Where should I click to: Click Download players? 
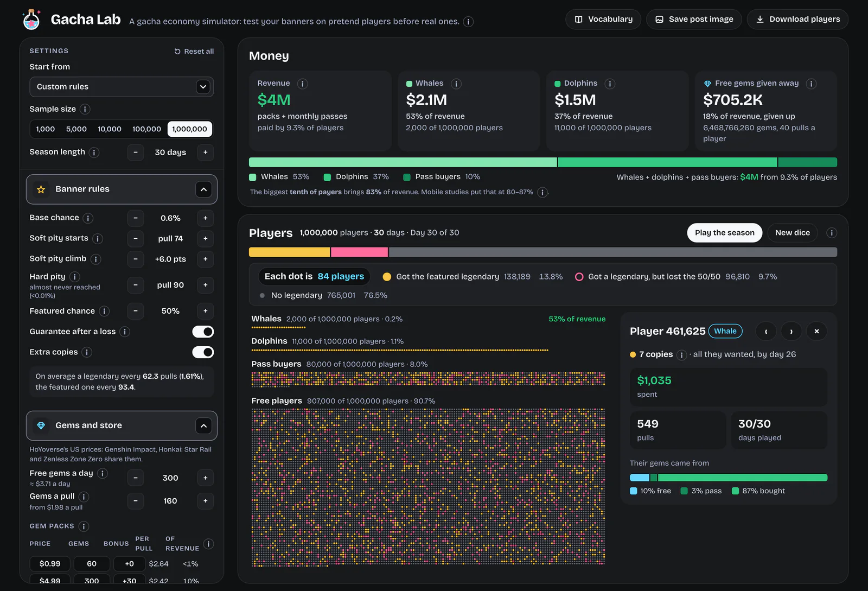[797, 20]
